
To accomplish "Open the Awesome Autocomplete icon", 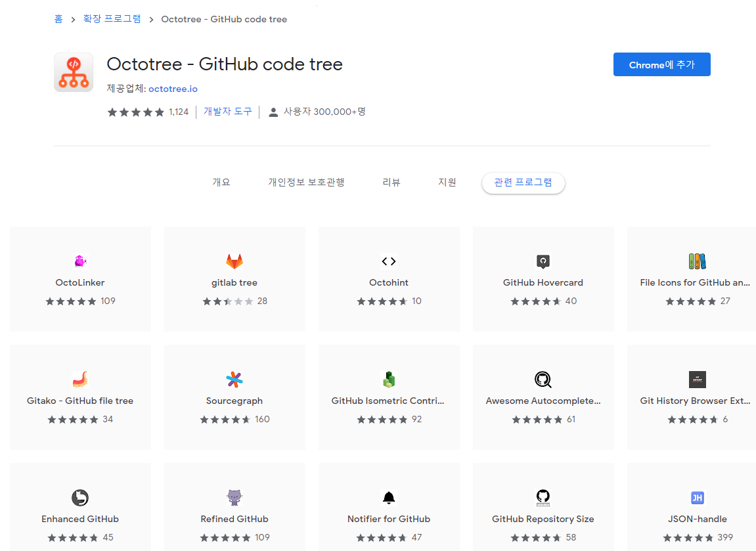I will [543, 380].
